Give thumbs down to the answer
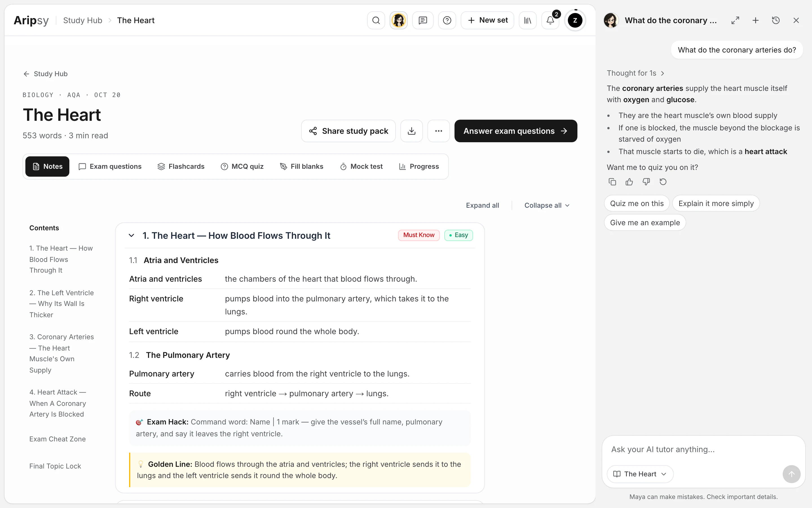 (x=646, y=182)
